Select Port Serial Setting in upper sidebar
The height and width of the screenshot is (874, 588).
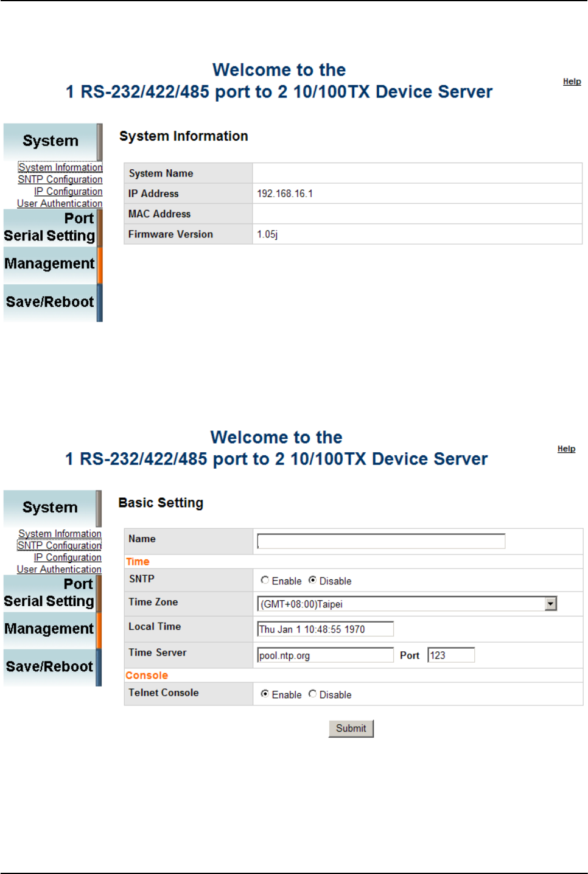click(53, 227)
